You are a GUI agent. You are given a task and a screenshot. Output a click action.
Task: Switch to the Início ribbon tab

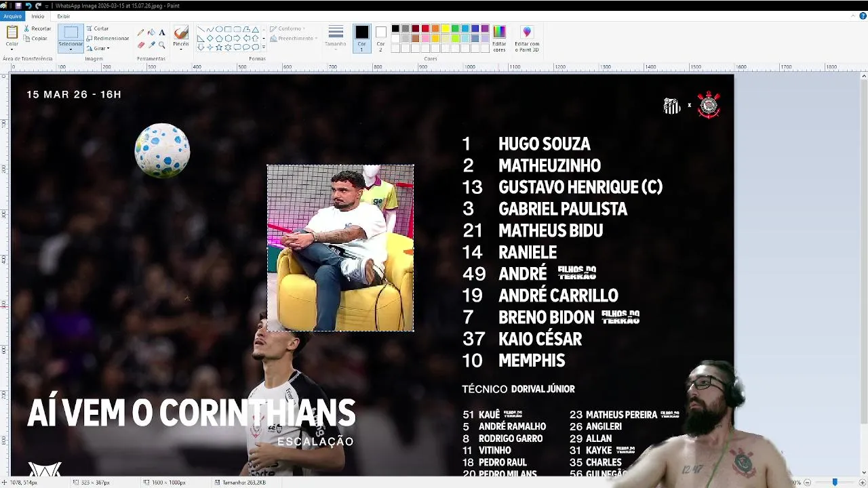click(x=38, y=16)
